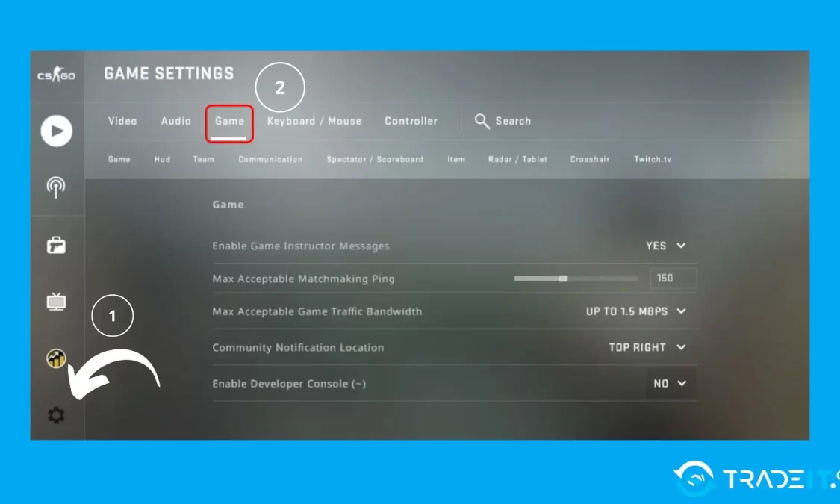Image resolution: width=840 pixels, height=504 pixels.
Task: Switch to Keyboard / Mouse tab
Action: 314,121
